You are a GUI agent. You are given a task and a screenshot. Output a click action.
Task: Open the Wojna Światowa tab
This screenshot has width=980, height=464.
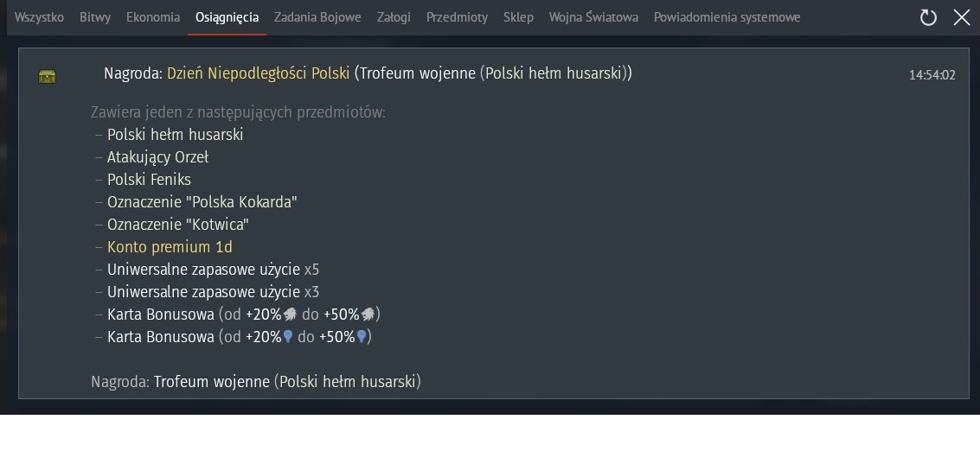point(593,17)
